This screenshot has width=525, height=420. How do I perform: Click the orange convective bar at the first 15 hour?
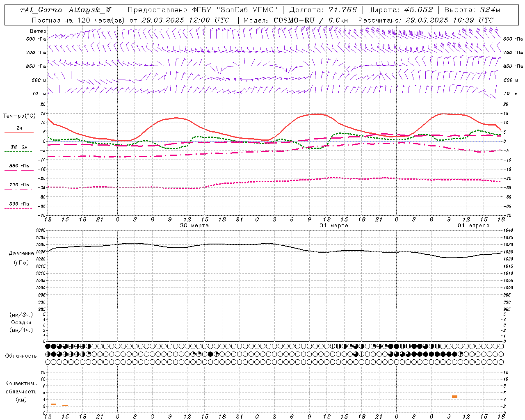coord(65,406)
